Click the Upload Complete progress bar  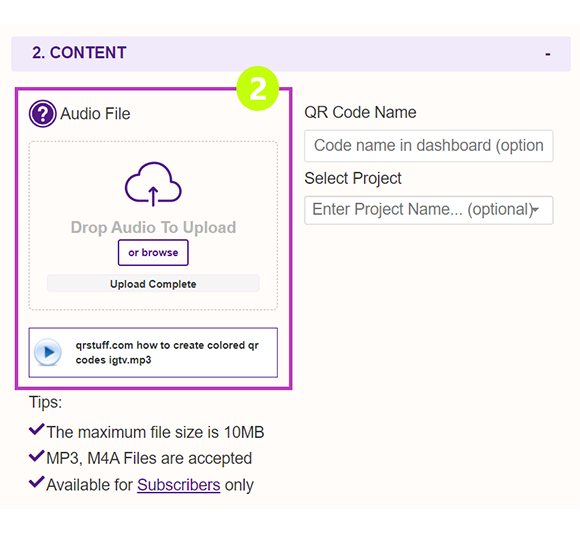coord(153,284)
